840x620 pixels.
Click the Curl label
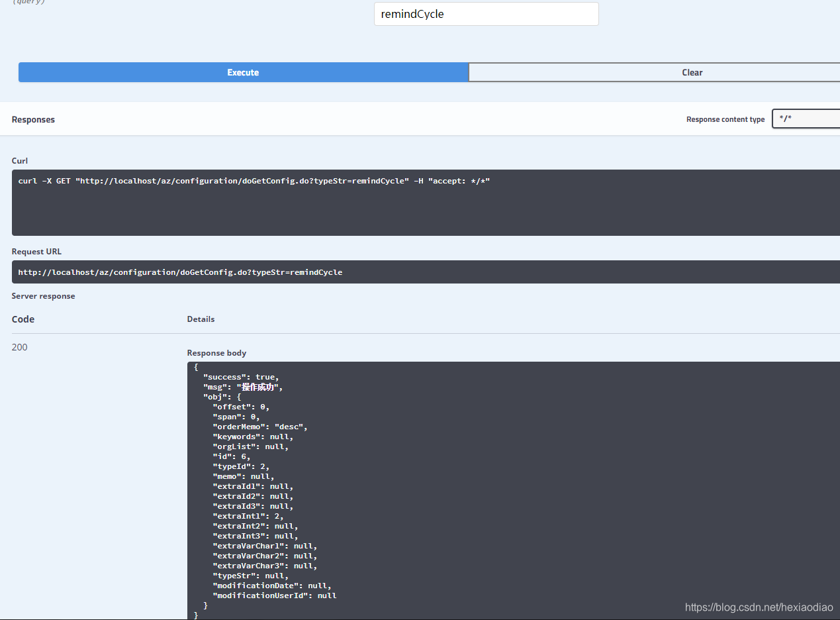[x=20, y=161]
